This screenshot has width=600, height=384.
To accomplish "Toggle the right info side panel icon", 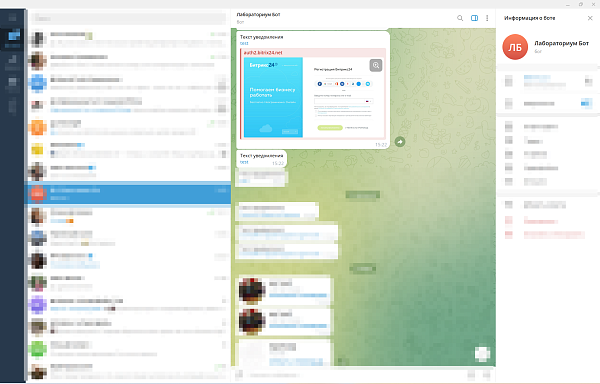I will coord(474,18).
